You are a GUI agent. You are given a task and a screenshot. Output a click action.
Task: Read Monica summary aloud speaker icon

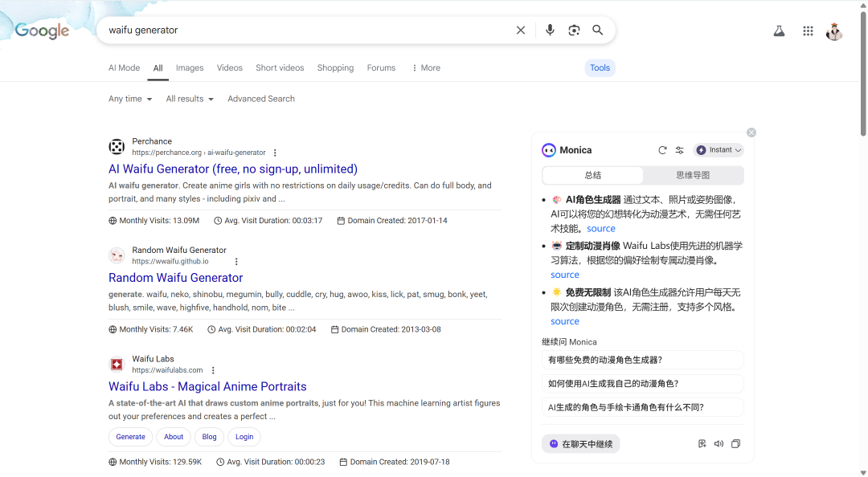[719, 444]
